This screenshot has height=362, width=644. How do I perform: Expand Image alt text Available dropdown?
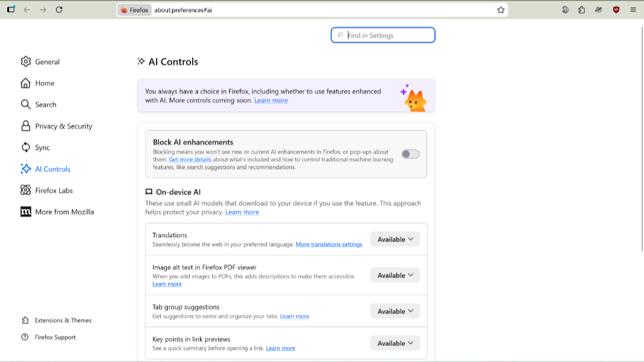click(394, 275)
